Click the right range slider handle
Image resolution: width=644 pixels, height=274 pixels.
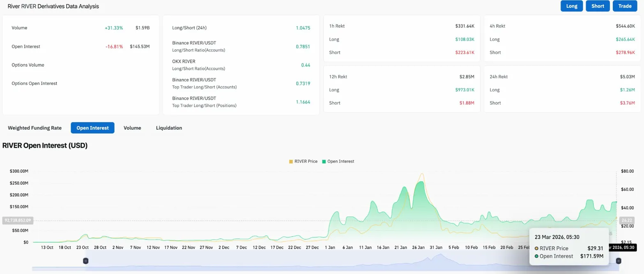point(618,261)
